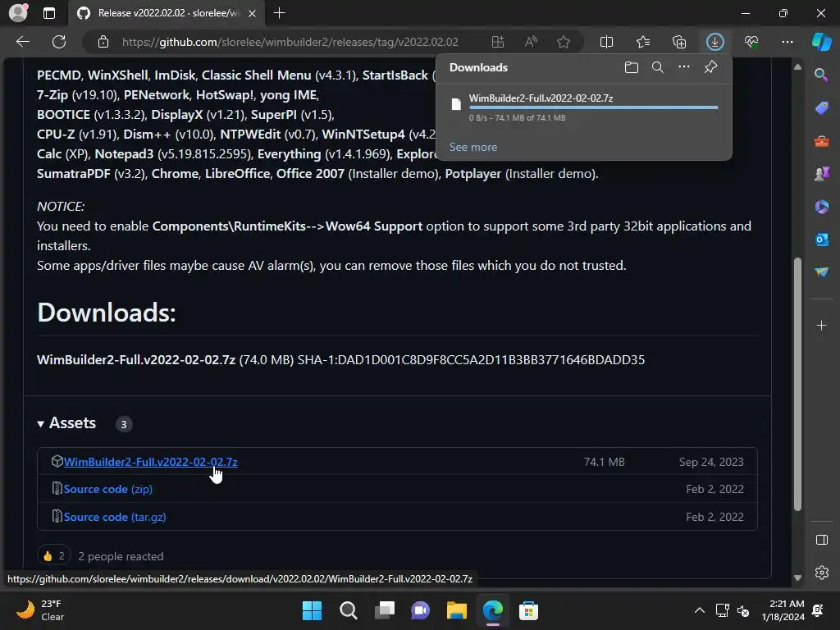
Task: Click the address bar URL
Action: (290, 42)
